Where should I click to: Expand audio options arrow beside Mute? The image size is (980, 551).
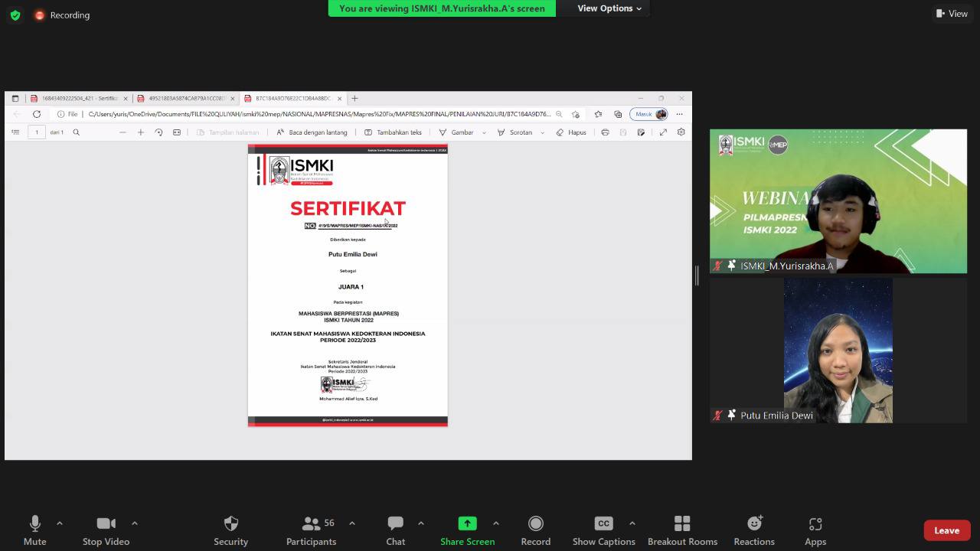(60, 523)
